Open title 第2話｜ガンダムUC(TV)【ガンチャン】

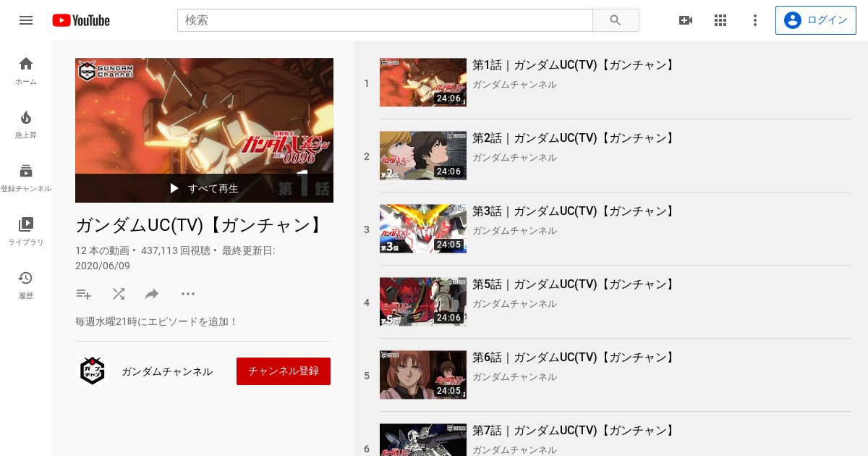pos(574,138)
